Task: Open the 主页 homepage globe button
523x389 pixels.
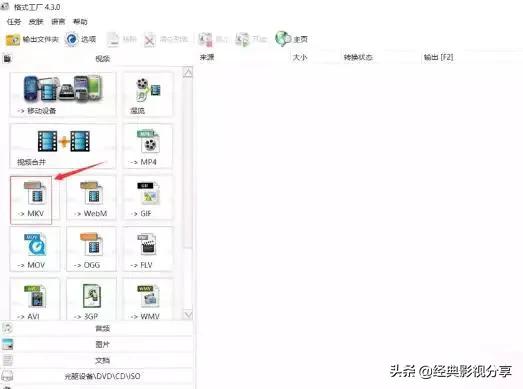Action: [292, 39]
